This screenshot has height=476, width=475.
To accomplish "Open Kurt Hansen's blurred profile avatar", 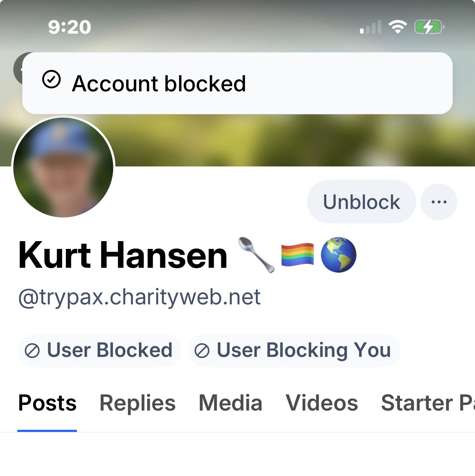I will coord(63,167).
